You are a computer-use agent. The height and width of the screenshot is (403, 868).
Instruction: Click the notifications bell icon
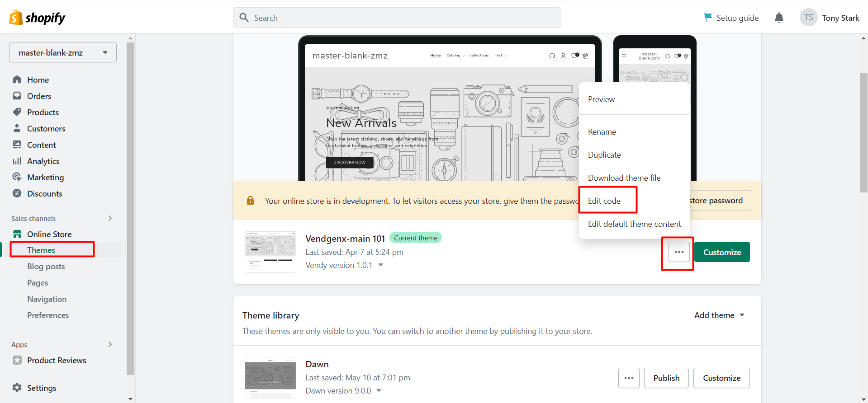779,18
